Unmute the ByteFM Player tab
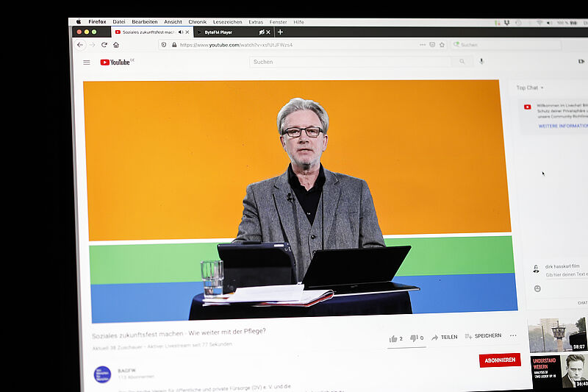The image size is (588, 392). (262, 32)
